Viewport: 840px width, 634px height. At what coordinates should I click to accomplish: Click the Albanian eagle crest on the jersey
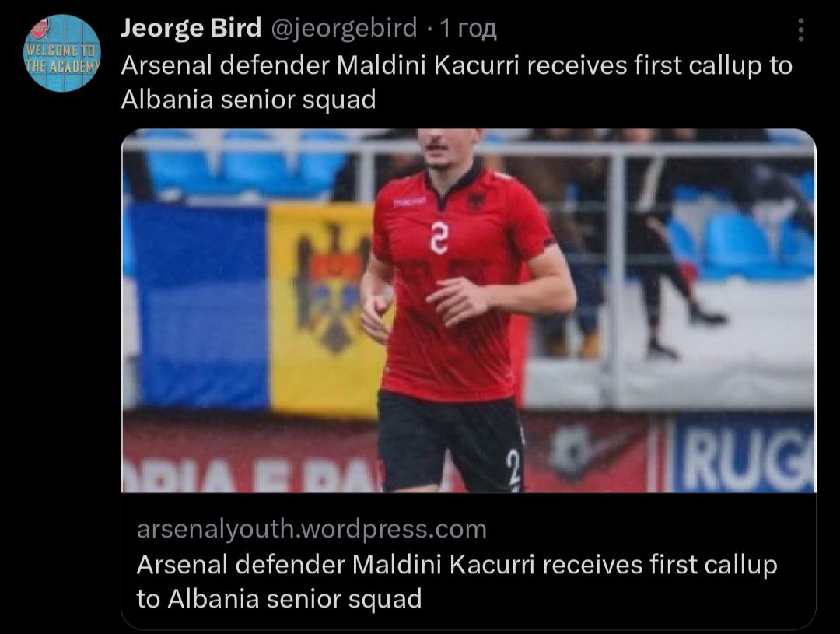475,204
